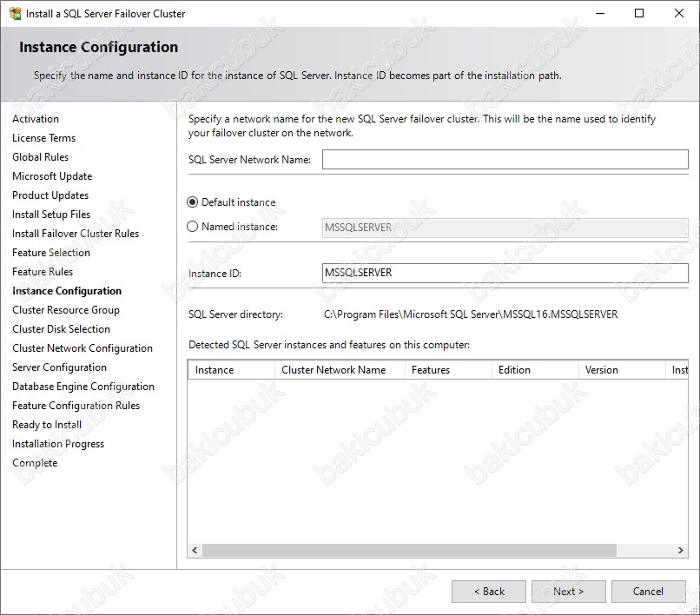The image size is (700, 615).
Task: Select the Feature Configuration Rules step
Action: coord(76,406)
